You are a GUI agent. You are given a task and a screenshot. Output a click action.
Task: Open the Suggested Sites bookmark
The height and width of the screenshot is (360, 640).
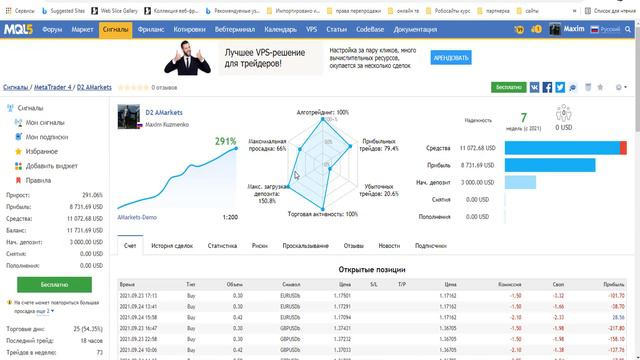coord(63,11)
